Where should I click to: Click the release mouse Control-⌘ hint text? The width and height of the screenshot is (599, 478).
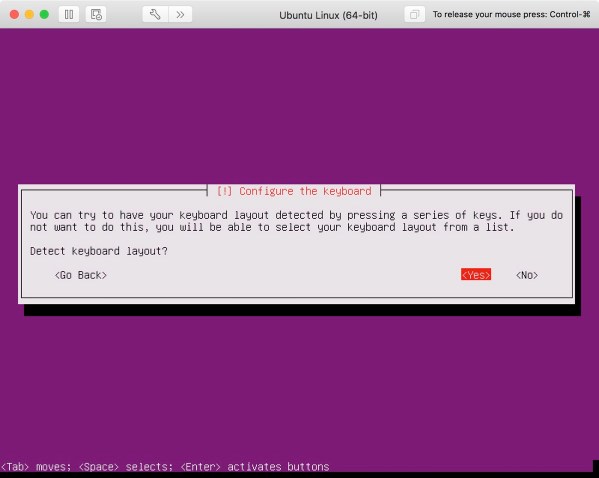[512, 15]
